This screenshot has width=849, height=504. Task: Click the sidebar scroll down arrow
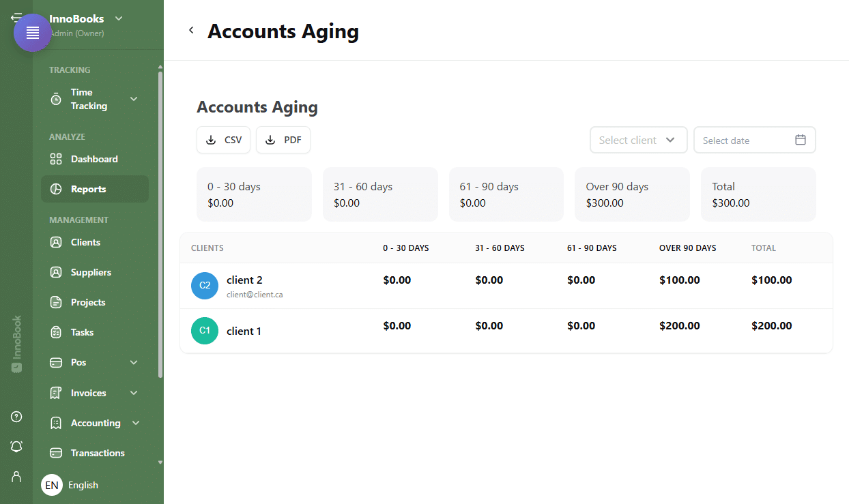160,462
